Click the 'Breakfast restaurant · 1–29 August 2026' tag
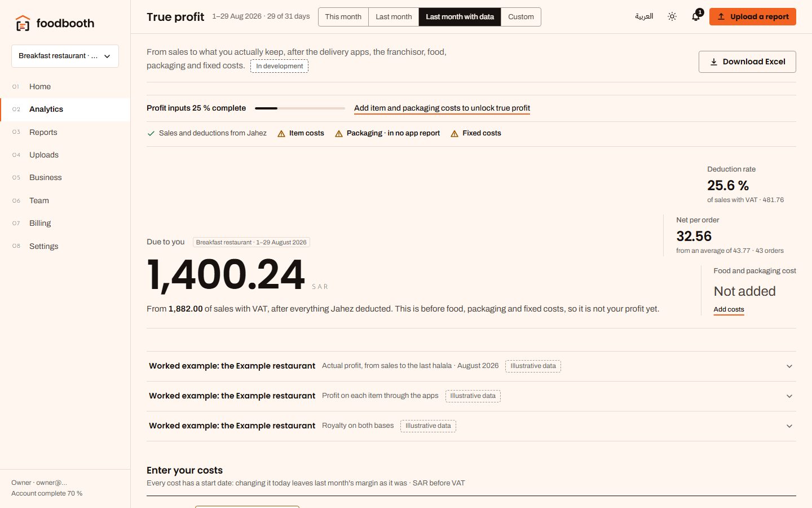The image size is (812, 508). tap(251, 242)
